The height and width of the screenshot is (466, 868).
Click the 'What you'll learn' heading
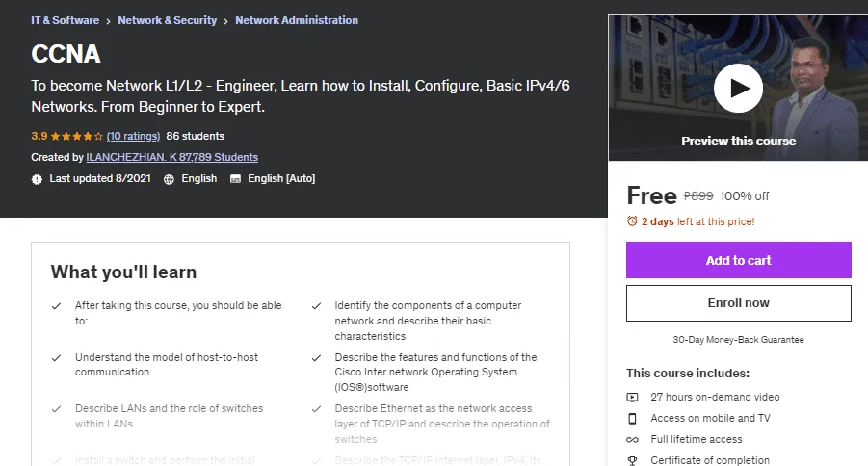123,272
